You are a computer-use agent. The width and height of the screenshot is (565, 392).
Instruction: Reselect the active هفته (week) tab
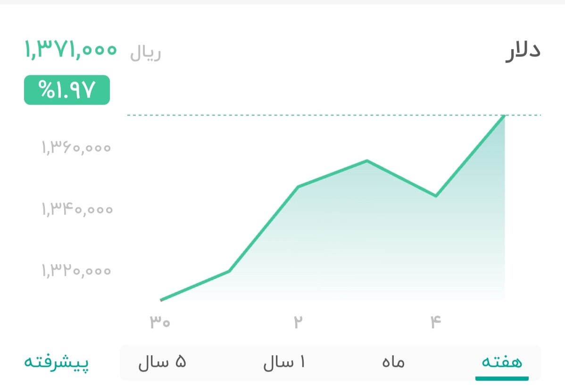(502, 362)
